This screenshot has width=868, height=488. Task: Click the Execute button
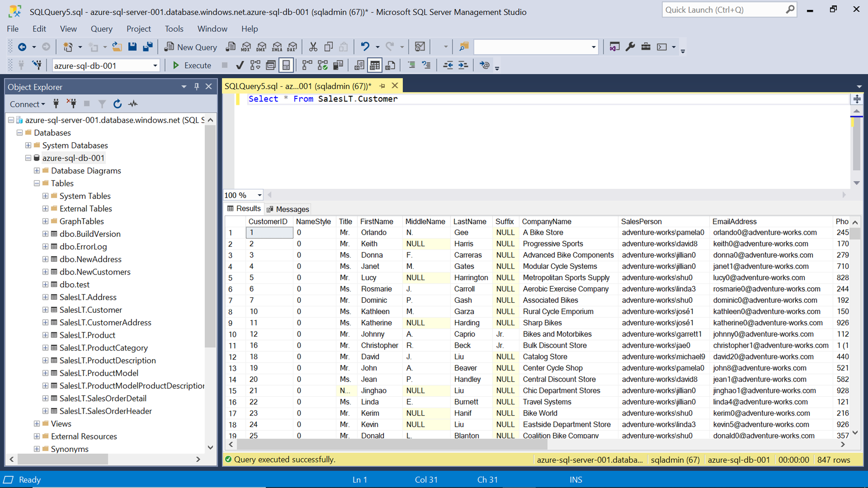coord(191,66)
